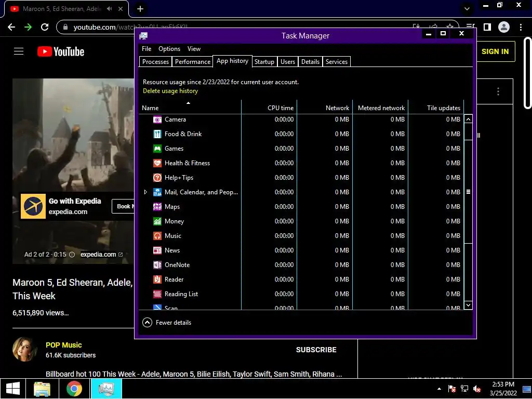Show hidden system tray icons arrow
The width and height of the screenshot is (532, 399).
coord(440,389)
